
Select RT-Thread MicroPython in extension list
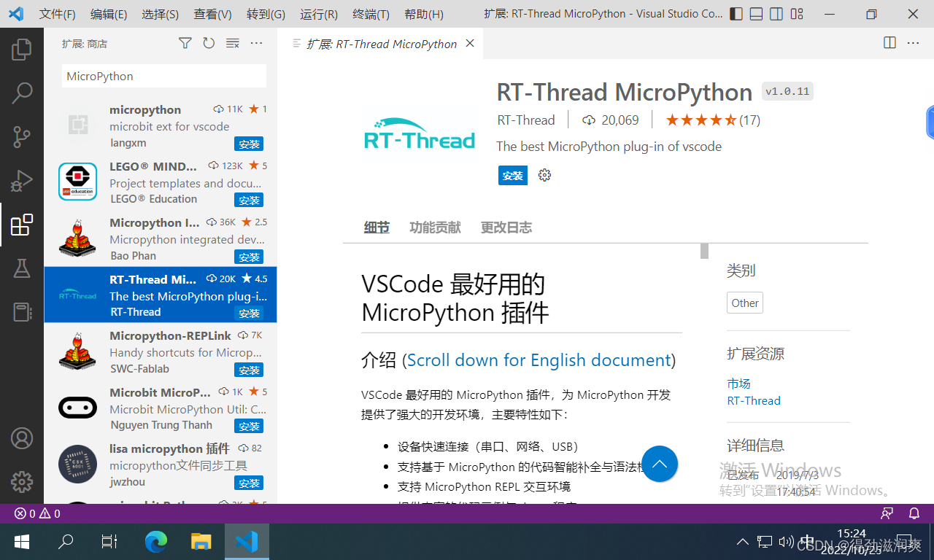point(161,295)
